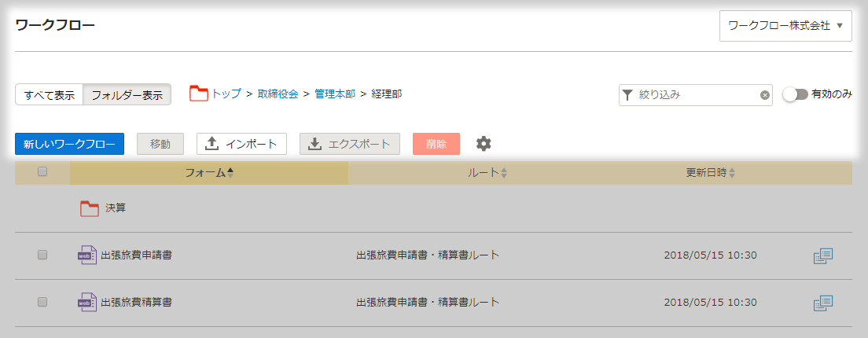Sort by ルート column

point(487,173)
